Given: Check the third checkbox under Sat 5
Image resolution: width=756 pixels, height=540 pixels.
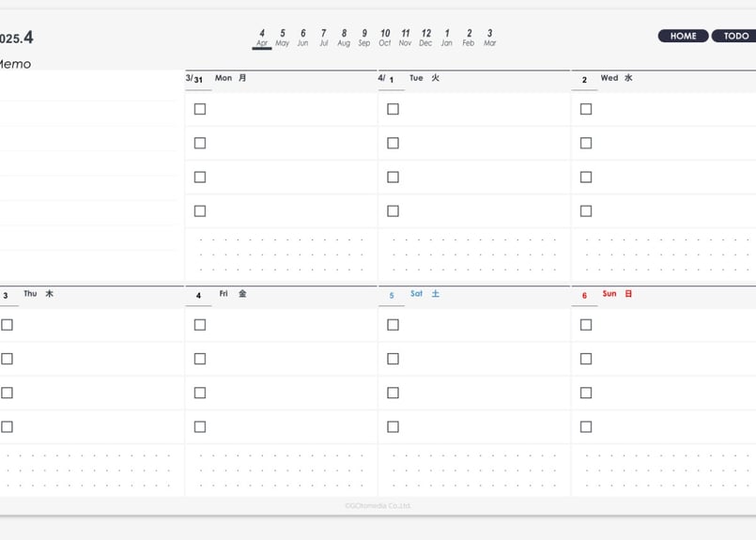Looking at the screenshot, I should click(x=393, y=393).
